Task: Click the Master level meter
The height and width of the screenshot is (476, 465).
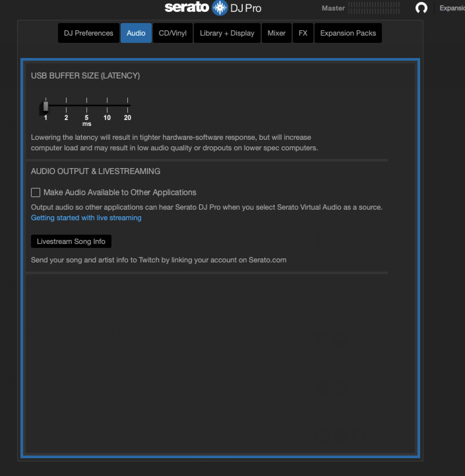Action: pos(374,8)
